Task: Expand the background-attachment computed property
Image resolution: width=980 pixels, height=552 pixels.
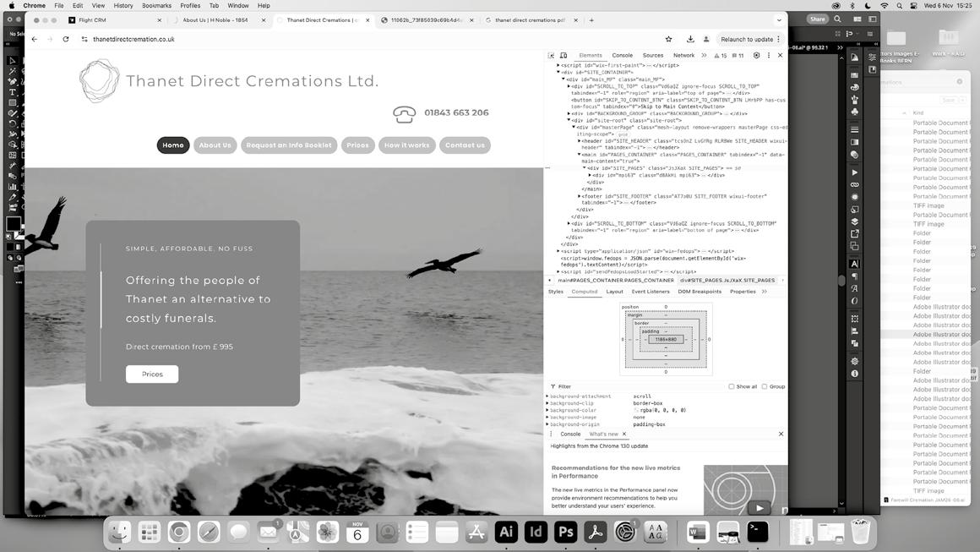Action: [x=547, y=396]
